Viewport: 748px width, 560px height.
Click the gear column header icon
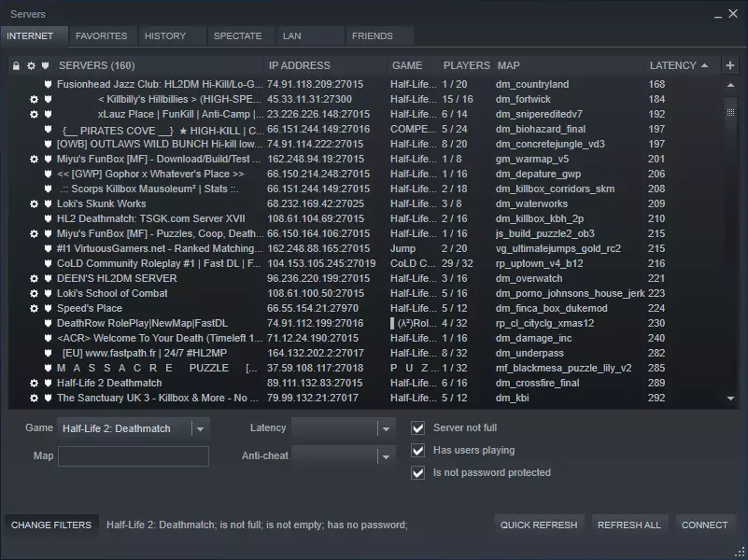31,66
